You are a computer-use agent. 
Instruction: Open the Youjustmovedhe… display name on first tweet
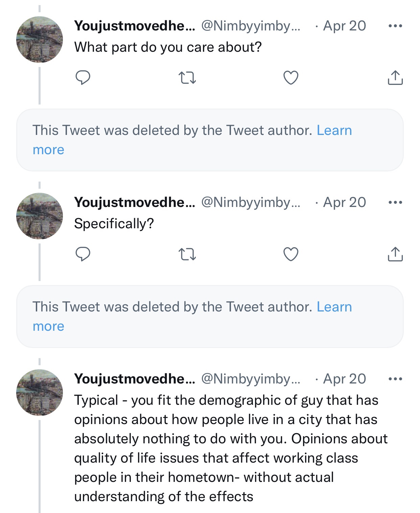pyautogui.click(x=135, y=26)
